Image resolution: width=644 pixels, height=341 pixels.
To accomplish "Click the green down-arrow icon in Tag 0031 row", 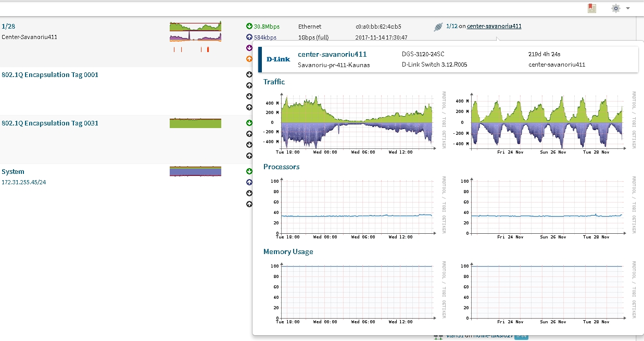I will pyautogui.click(x=249, y=123).
